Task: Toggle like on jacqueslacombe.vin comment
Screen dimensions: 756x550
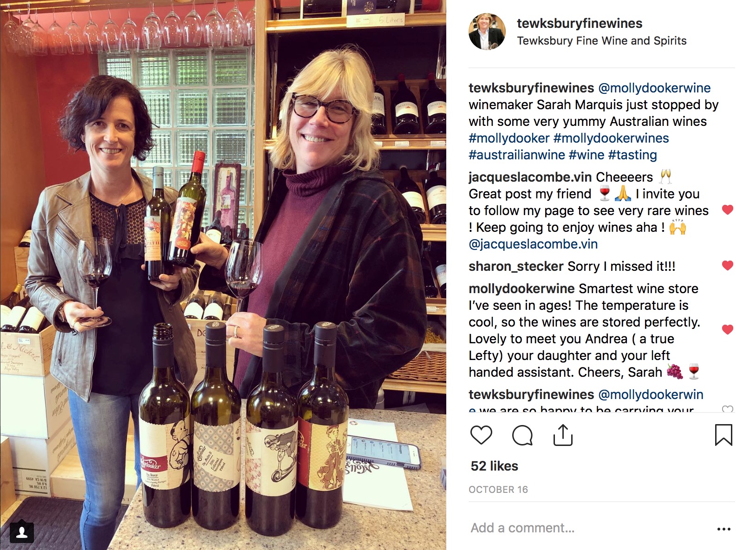Action: point(728,210)
